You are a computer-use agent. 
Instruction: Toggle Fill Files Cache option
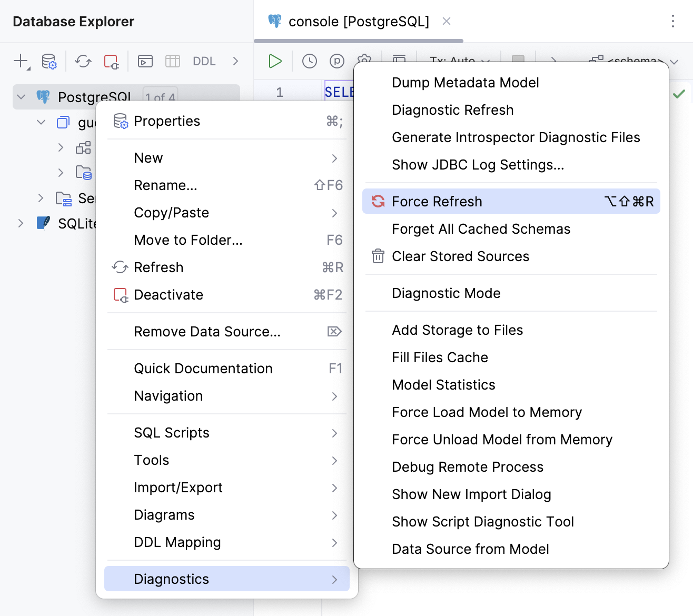[439, 357]
